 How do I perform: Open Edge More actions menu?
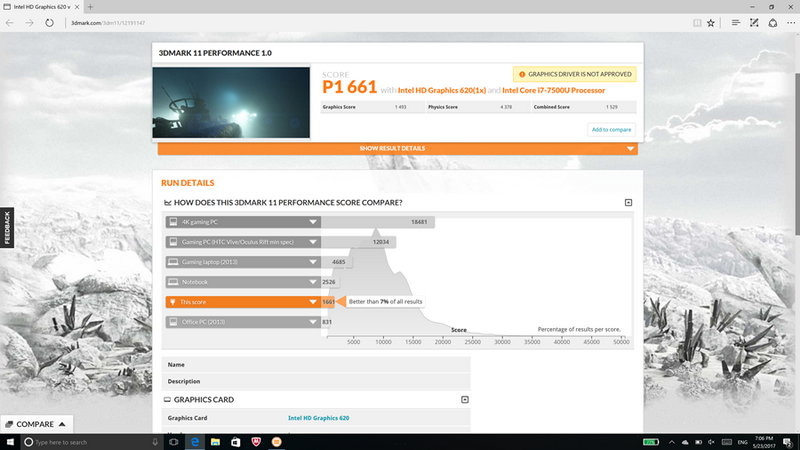click(x=791, y=23)
